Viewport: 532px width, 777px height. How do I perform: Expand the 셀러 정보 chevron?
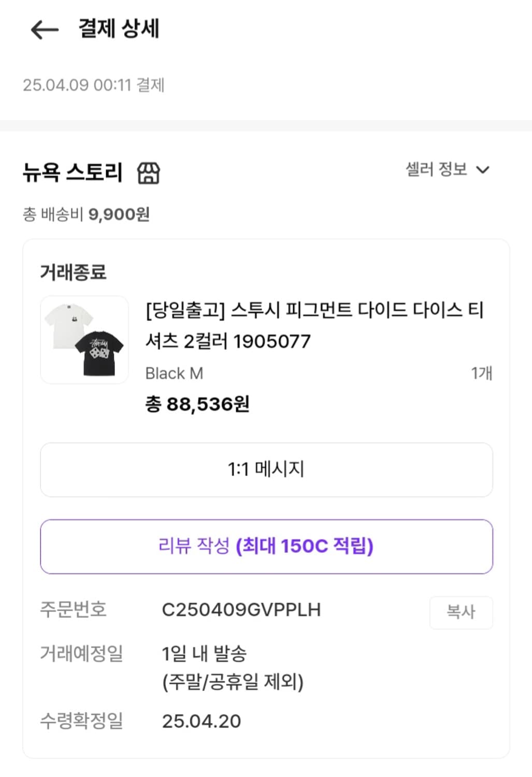[483, 170]
